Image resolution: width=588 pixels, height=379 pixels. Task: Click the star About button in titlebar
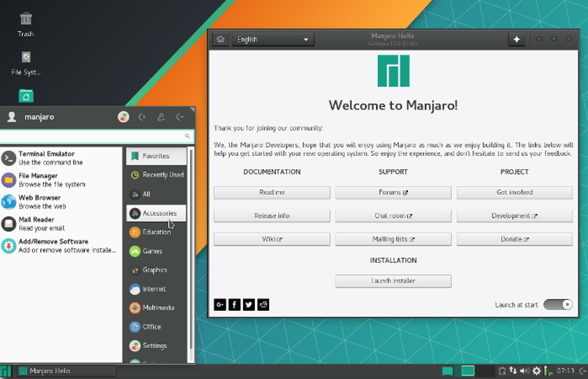coord(517,39)
